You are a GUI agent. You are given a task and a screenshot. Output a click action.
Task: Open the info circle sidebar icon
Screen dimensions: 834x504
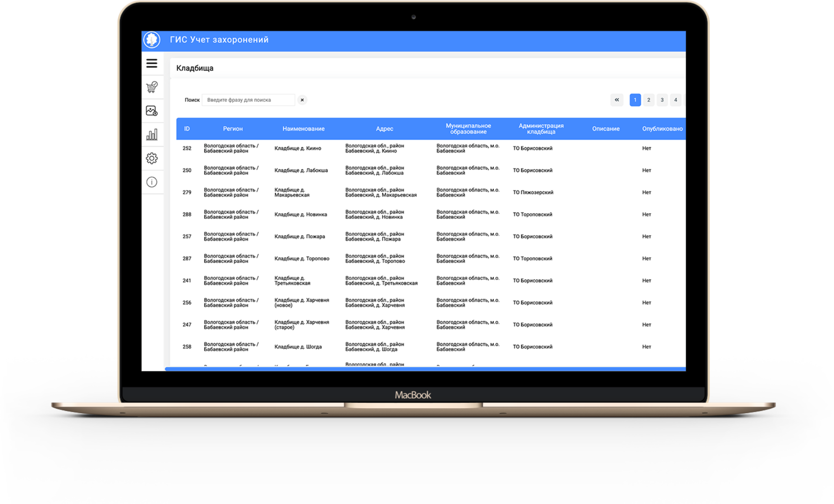151,182
